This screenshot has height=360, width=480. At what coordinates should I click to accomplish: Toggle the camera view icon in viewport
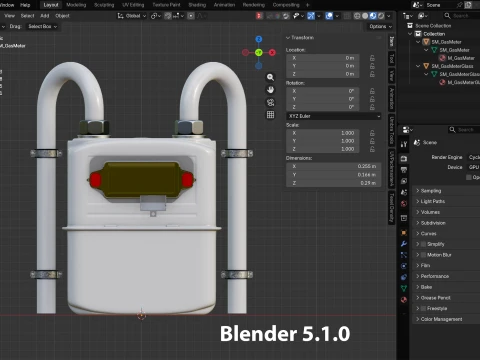[270, 102]
